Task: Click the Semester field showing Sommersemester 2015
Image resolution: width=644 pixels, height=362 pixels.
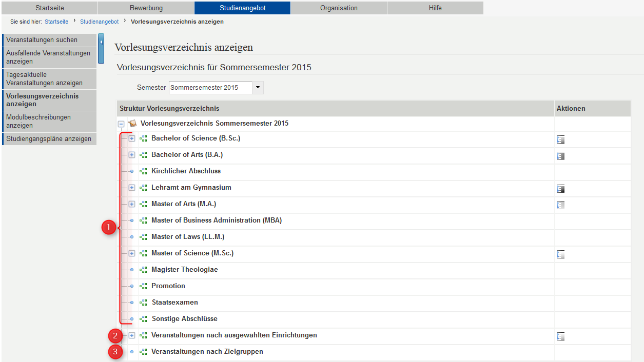Action: 210,88
